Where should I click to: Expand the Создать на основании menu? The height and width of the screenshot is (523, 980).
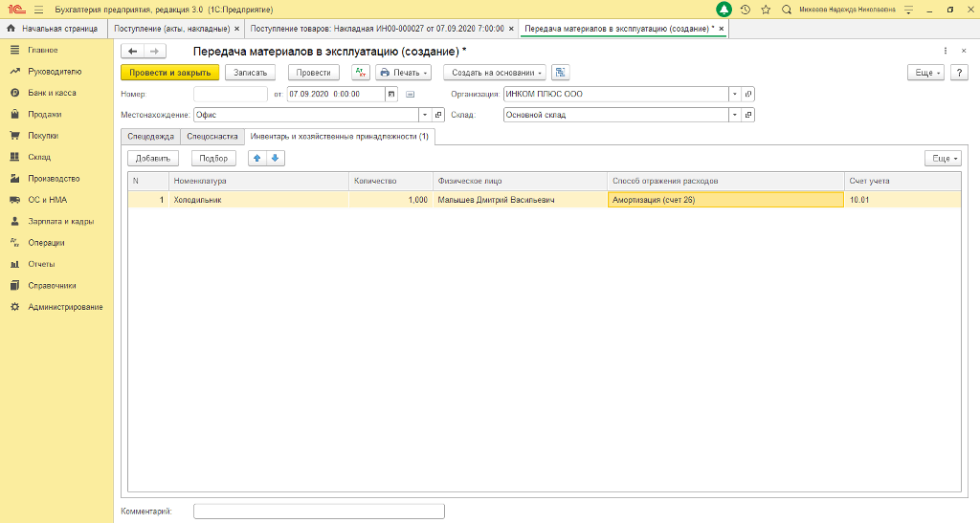(x=494, y=73)
